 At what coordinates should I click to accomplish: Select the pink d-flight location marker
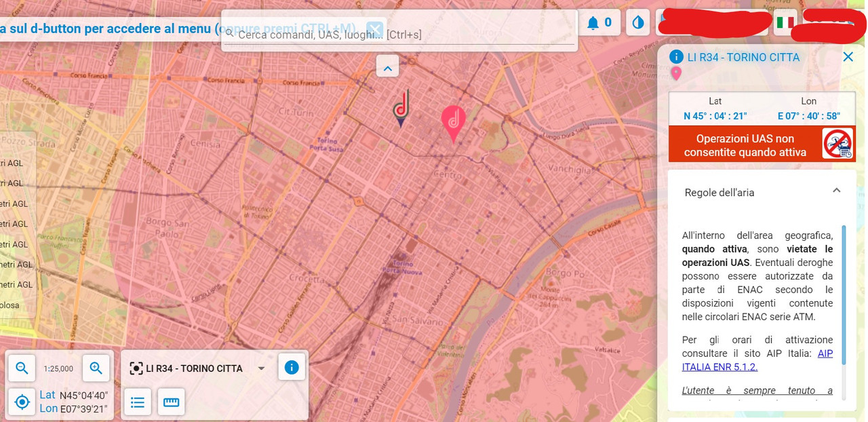pos(454,123)
